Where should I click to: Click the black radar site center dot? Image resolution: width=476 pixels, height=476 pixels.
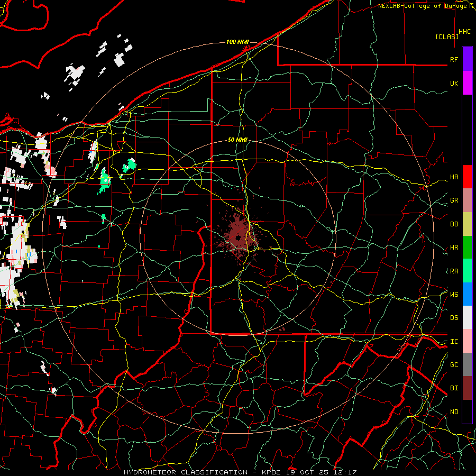point(237,237)
